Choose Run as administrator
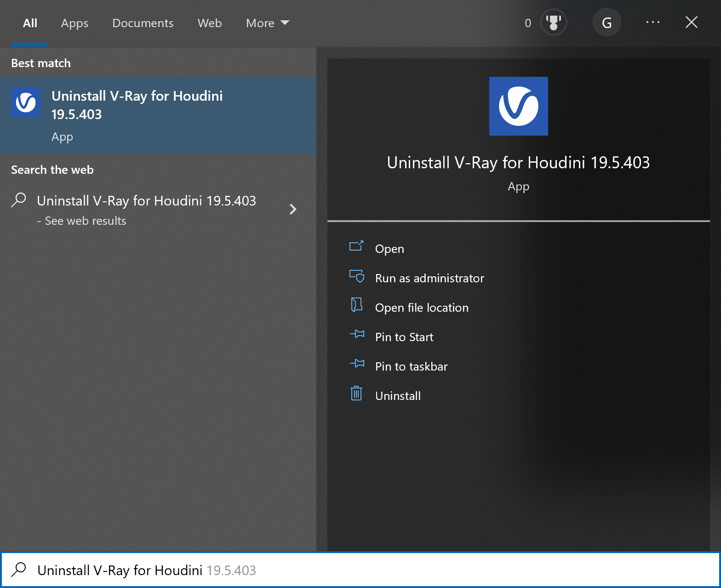Viewport: 721px width, 588px height. point(429,278)
